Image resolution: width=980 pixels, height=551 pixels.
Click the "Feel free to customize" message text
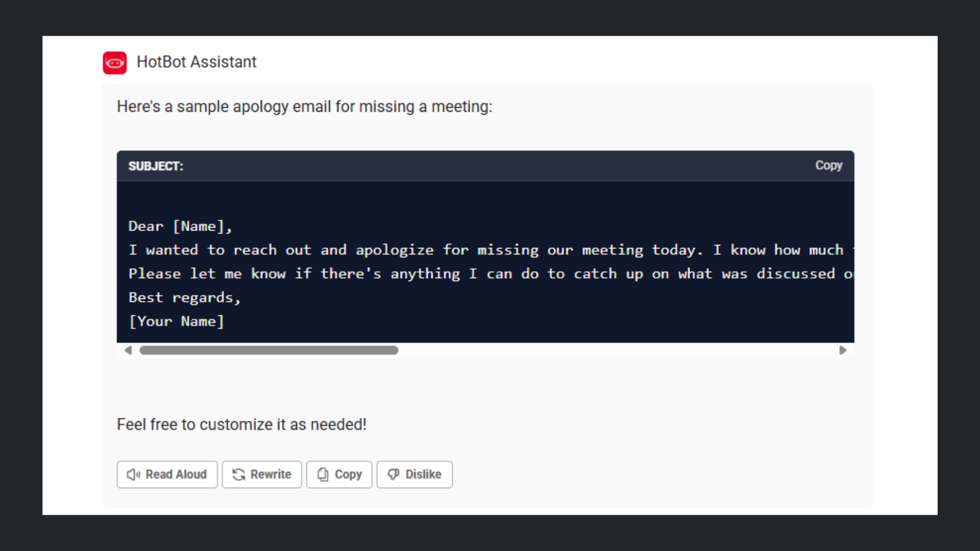tap(241, 424)
